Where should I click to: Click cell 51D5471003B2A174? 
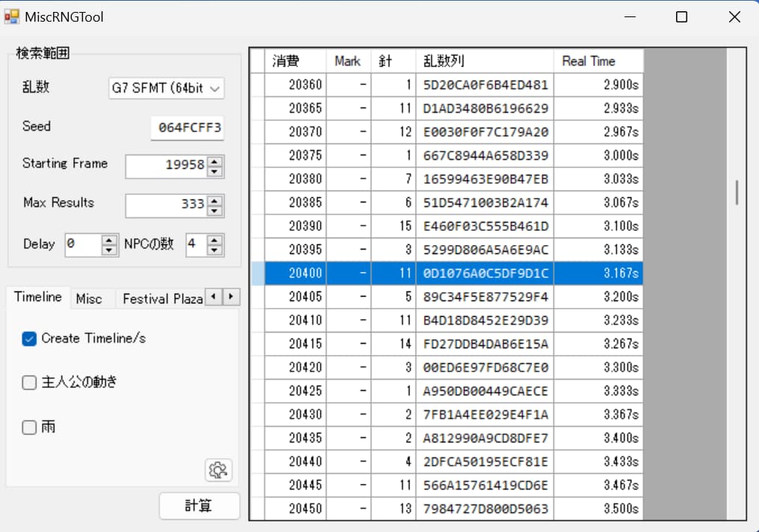point(485,202)
